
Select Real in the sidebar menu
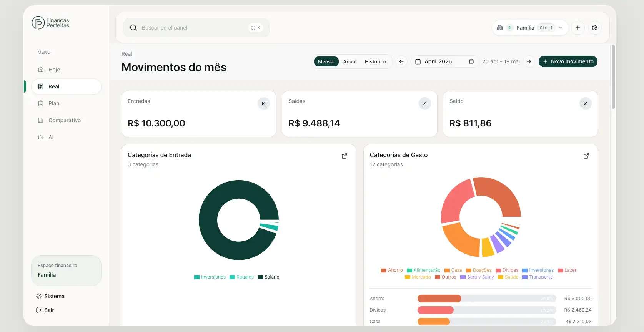[x=66, y=86]
